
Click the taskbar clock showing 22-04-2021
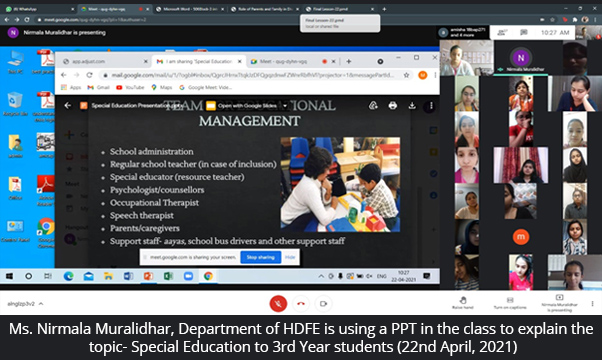coord(403,276)
